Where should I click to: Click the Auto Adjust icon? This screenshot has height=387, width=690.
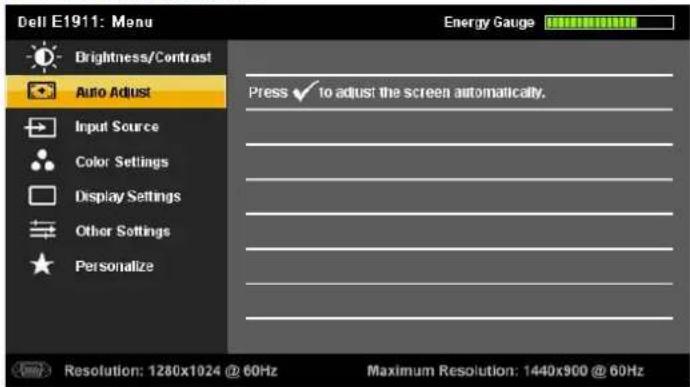(42, 91)
